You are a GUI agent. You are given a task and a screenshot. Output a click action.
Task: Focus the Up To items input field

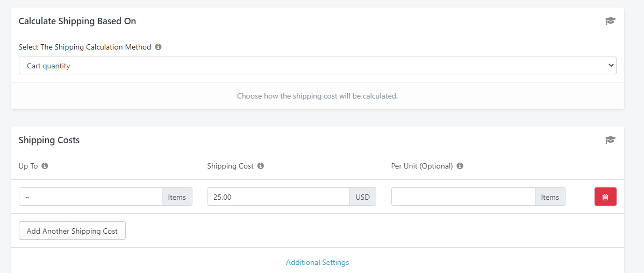coord(90,197)
